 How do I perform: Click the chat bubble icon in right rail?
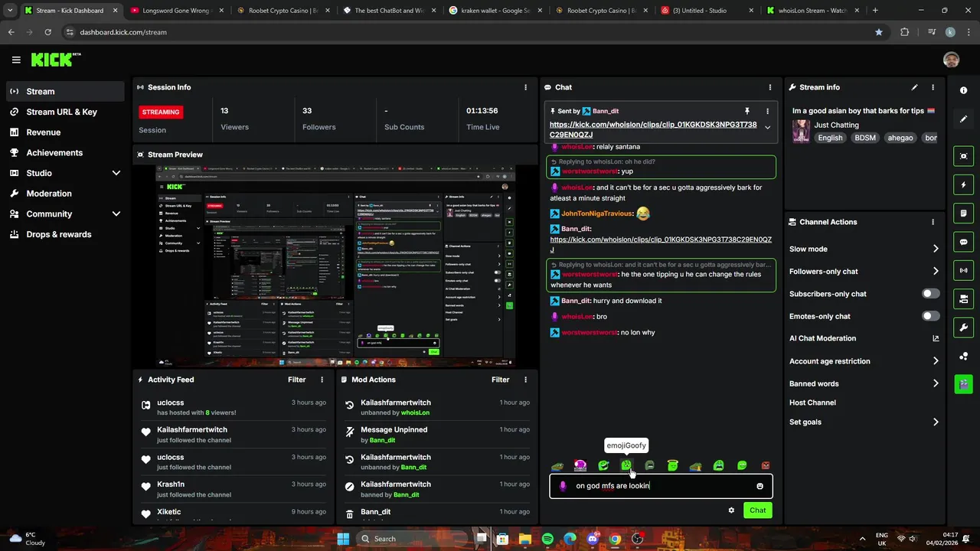(x=963, y=242)
